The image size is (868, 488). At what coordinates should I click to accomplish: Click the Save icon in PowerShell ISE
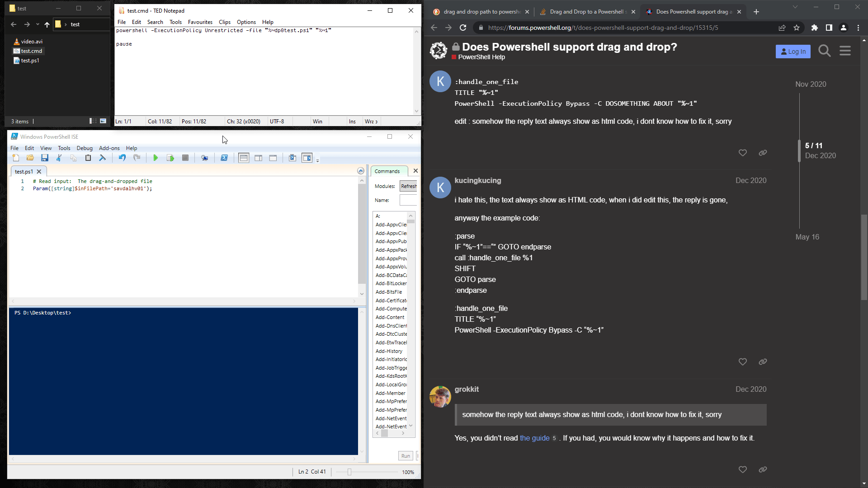click(x=44, y=158)
